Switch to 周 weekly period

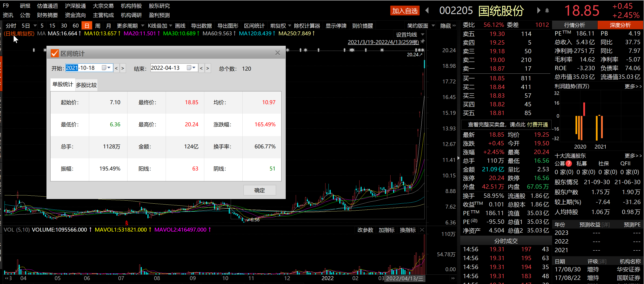[x=98, y=26]
